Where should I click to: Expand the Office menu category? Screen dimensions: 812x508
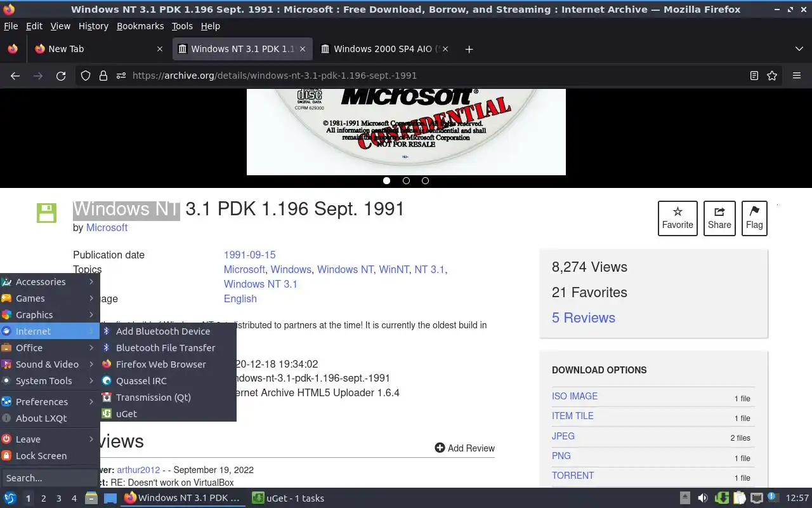(49, 348)
